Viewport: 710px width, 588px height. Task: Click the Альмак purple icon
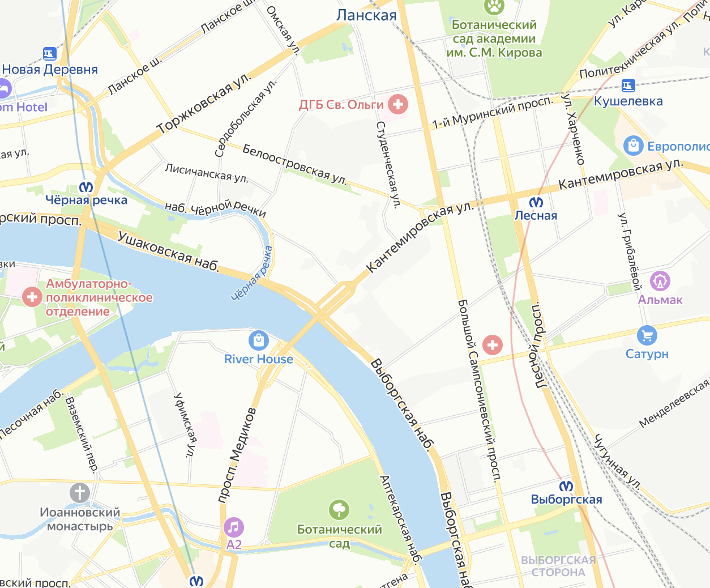coord(660,281)
